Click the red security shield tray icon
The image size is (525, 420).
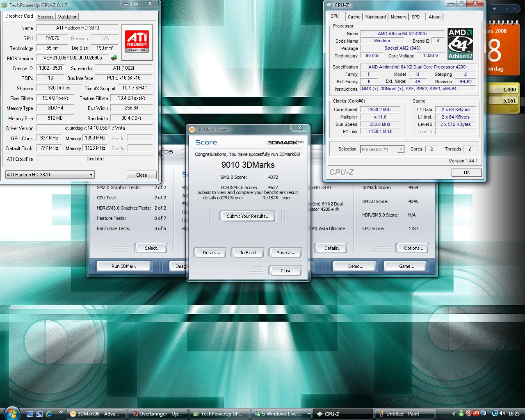pos(468,414)
